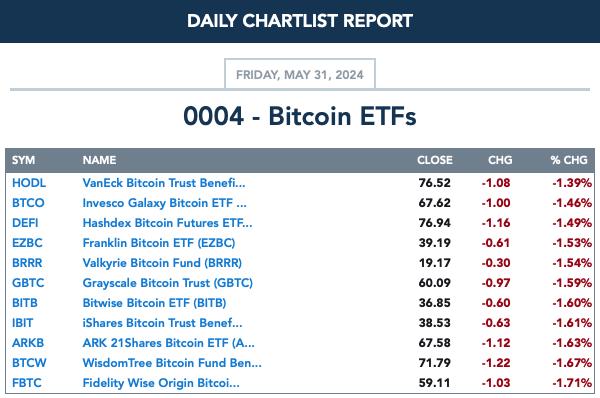
Task: Open Bitwise Bitcoin ETF (BITB) link
Action: coord(154,303)
